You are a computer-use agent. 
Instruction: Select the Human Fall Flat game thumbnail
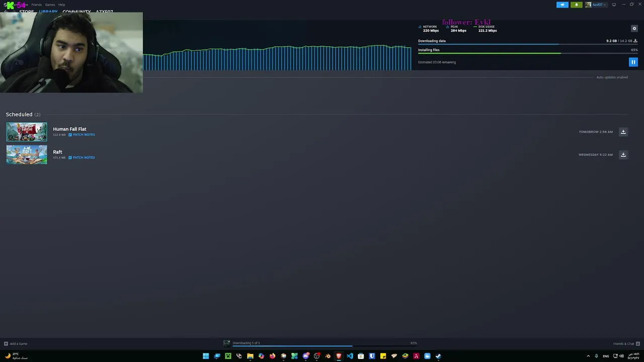[27, 132]
